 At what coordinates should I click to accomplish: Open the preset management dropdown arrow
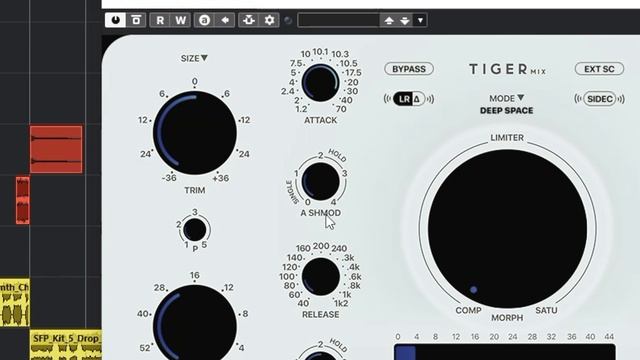[x=420, y=20]
